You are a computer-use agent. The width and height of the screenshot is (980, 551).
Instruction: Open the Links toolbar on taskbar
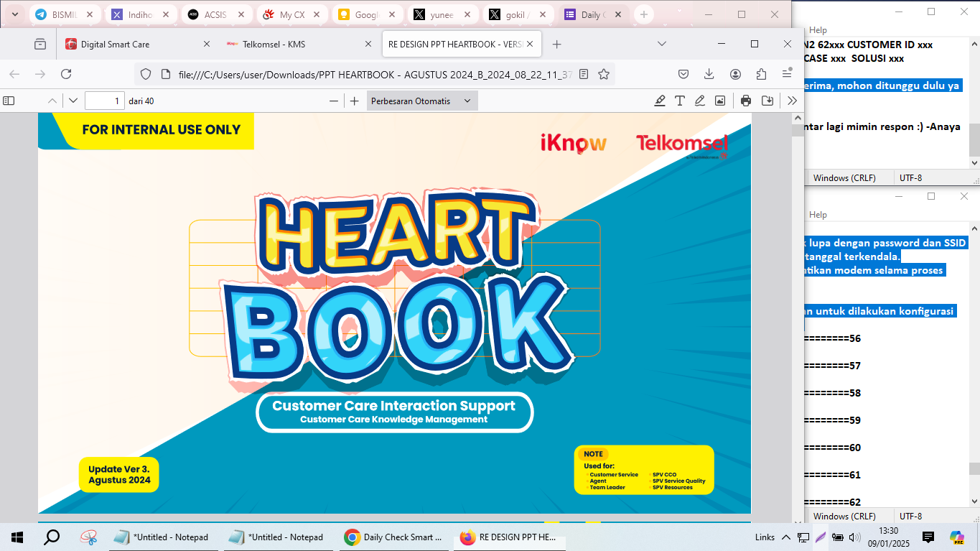tap(765, 537)
